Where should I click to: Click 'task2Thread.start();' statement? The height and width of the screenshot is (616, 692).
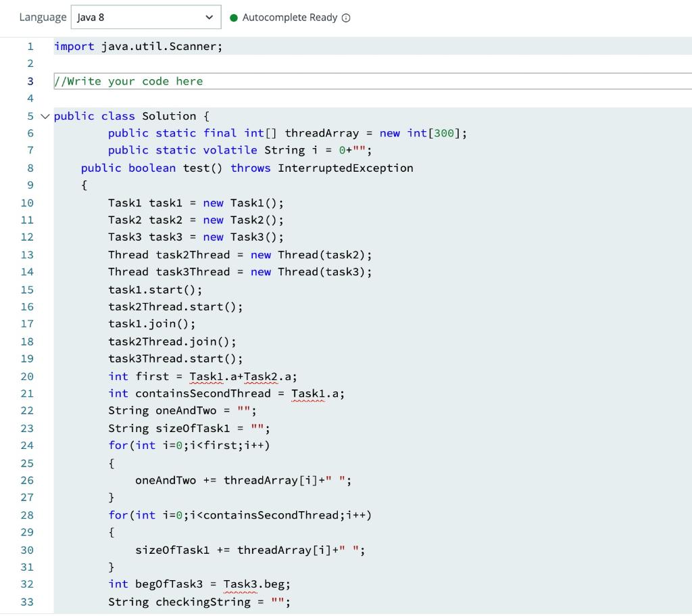click(x=176, y=307)
